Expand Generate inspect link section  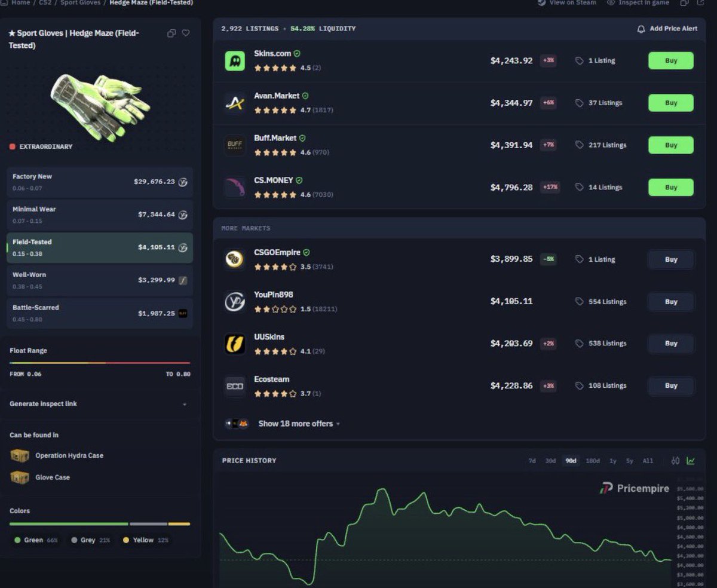(99, 404)
